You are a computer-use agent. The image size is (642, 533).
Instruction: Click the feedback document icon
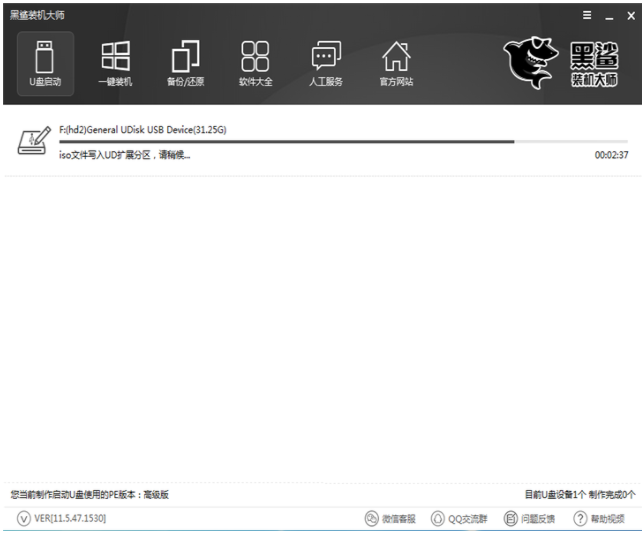tap(511, 518)
